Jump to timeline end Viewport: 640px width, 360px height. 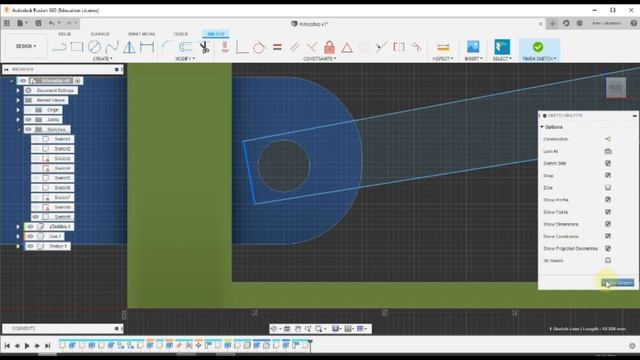tap(47, 346)
